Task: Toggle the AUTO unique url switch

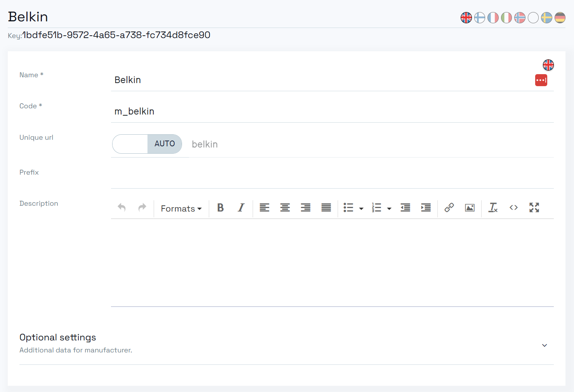Action: (147, 144)
